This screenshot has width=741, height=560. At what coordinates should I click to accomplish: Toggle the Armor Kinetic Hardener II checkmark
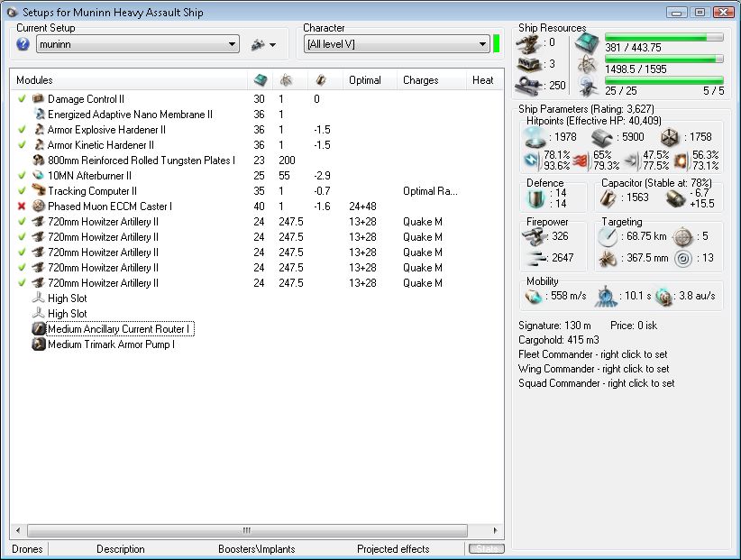pyautogui.click(x=22, y=144)
